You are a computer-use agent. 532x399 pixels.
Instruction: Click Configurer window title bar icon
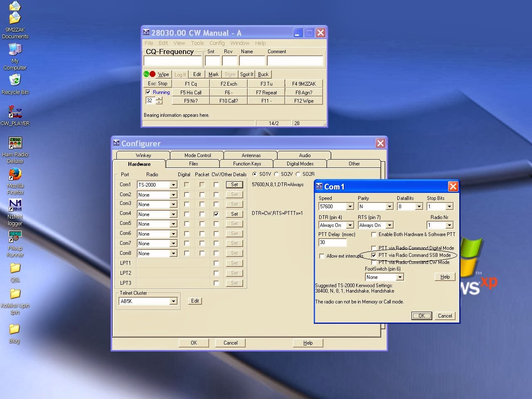click(116, 143)
